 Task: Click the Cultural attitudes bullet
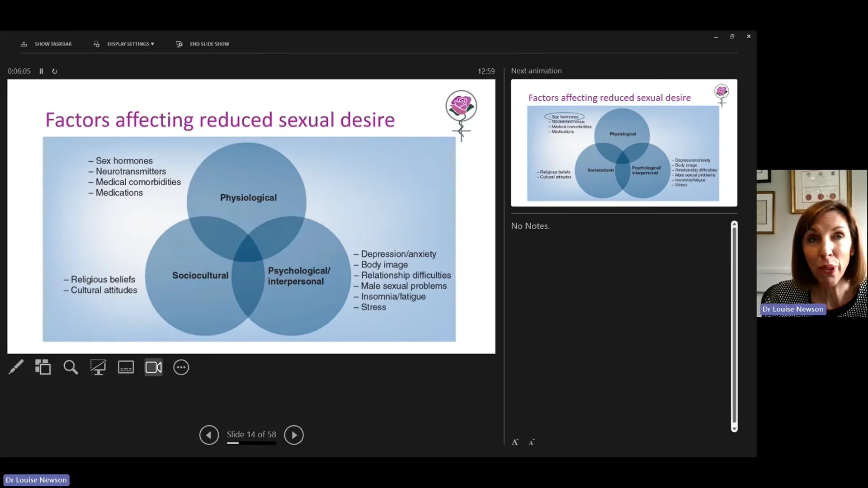point(100,290)
